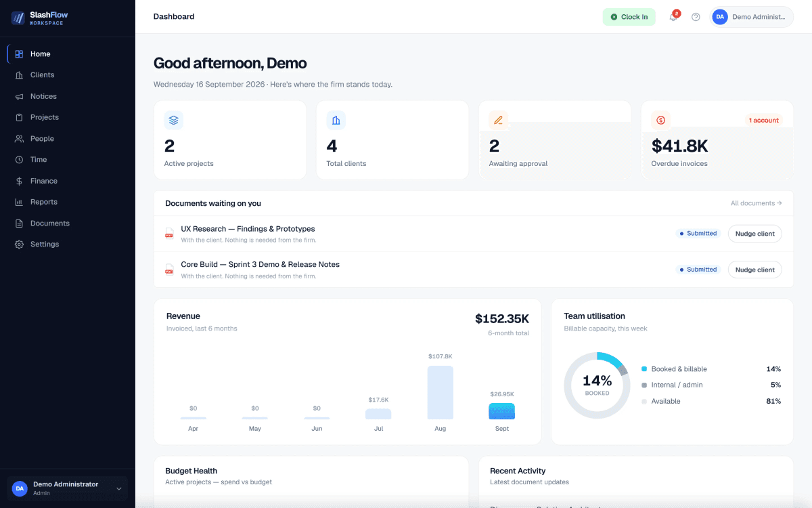Click the $152.35K six-month total

502,319
